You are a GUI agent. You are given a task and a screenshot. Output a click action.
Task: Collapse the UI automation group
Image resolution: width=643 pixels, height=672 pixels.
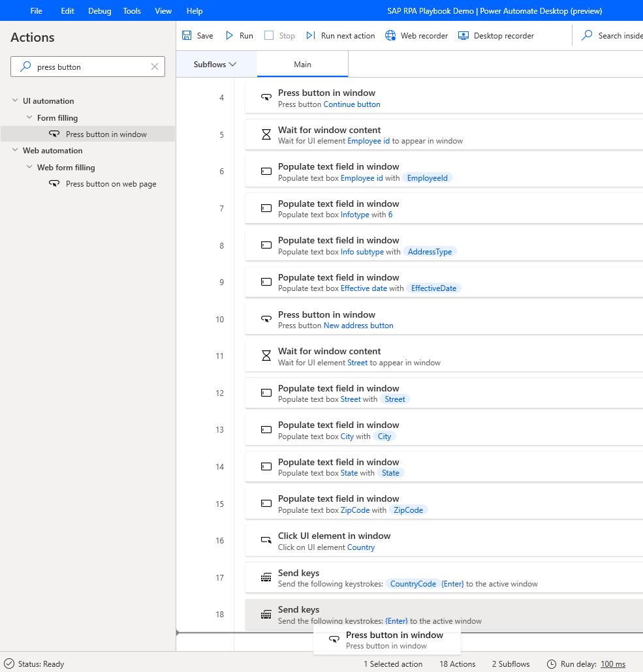click(x=15, y=100)
